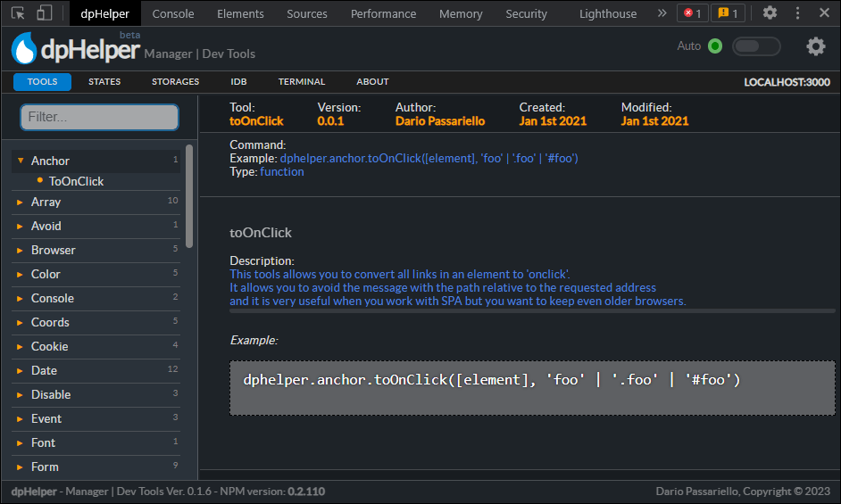This screenshot has height=504, width=841.
Task: Collapse the Anchor category
Action: coord(96,161)
